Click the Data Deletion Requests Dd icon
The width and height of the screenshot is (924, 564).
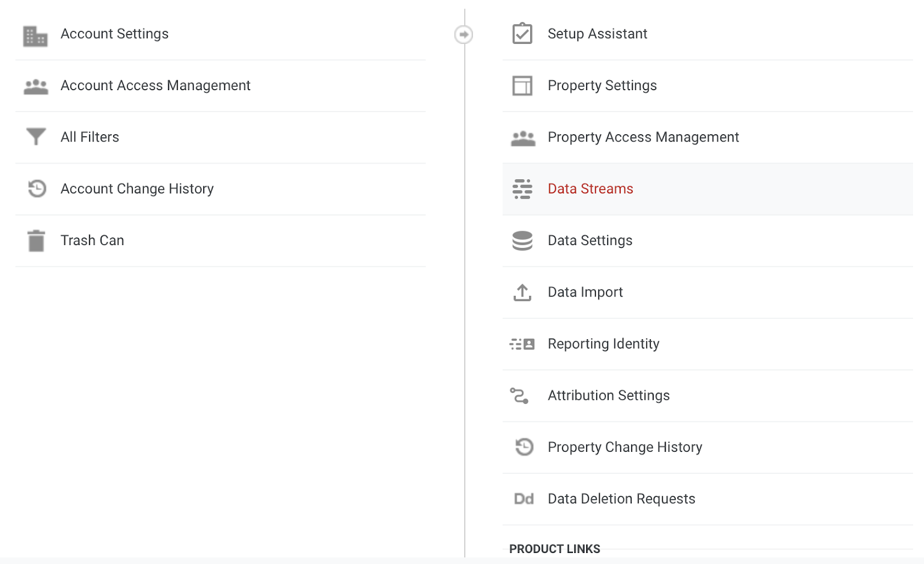pos(524,499)
